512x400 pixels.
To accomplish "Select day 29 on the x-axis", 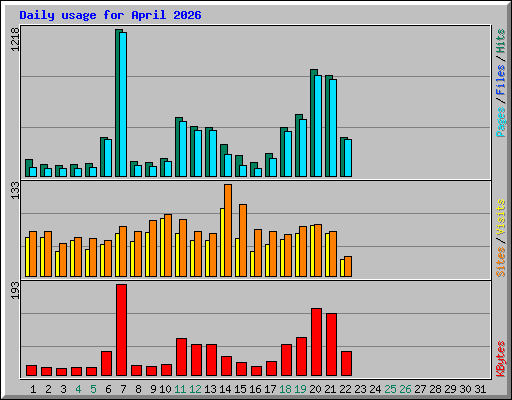I will coord(451,389).
